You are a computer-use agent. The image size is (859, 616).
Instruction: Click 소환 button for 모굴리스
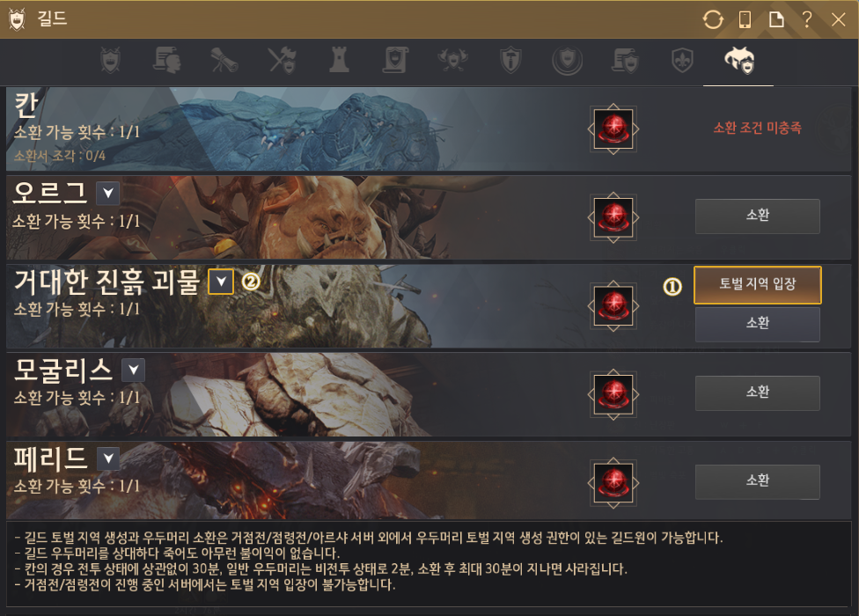tap(757, 393)
